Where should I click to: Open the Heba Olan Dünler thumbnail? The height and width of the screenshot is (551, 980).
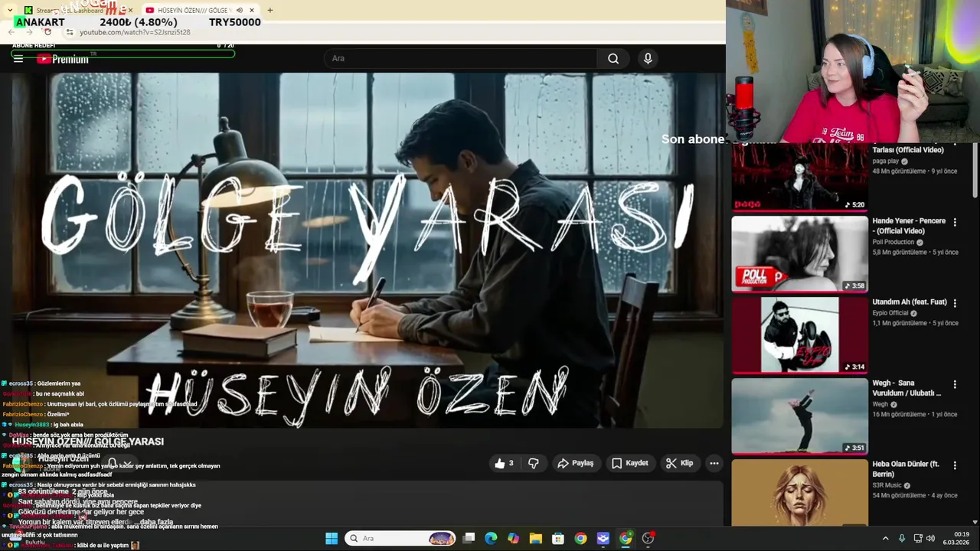(799, 492)
